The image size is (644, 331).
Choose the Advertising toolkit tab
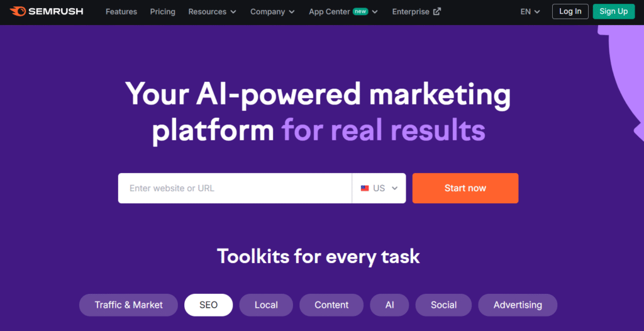click(x=518, y=305)
